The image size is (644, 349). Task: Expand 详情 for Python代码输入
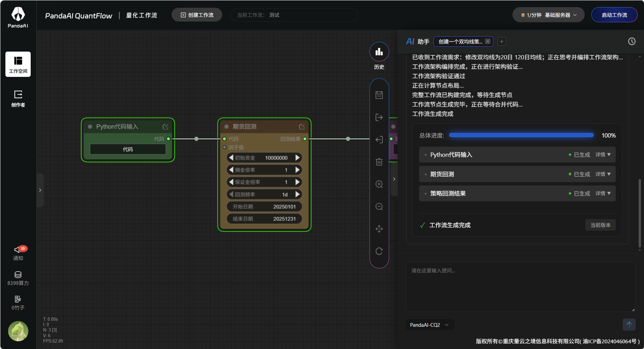pos(603,154)
